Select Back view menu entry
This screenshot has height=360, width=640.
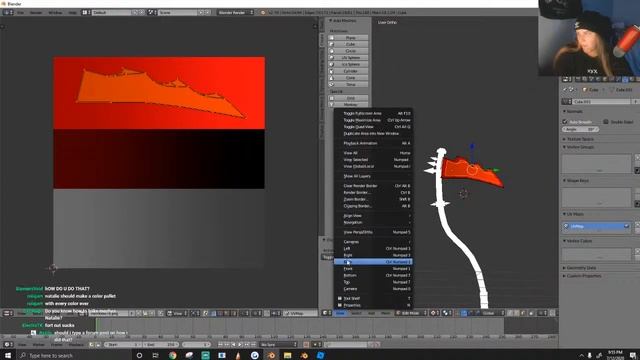tap(373, 262)
